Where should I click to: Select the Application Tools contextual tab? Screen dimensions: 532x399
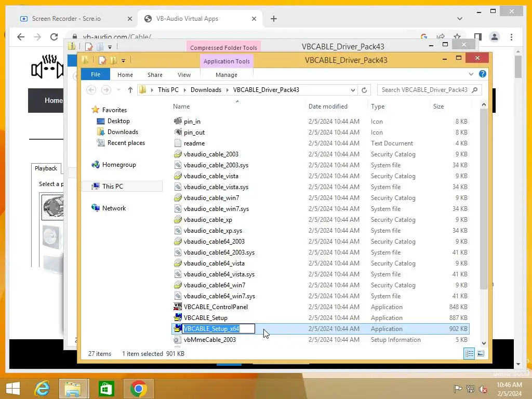tap(227, 61)
